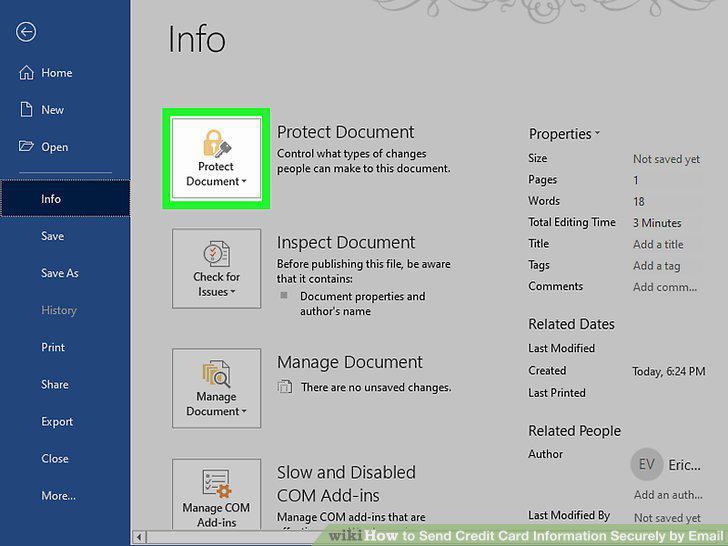The height and width of the screenshot is (546, 728).
Task: Click the EV author avatar
Action: point(646,464)
